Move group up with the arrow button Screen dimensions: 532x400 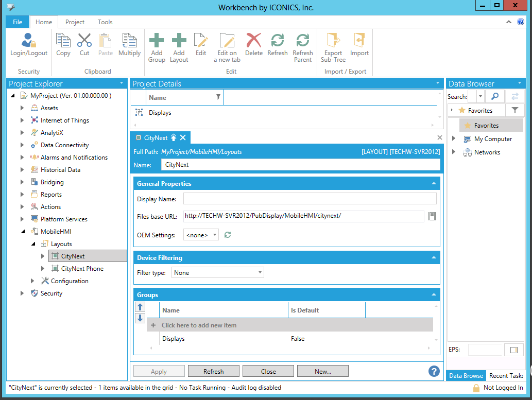pyautogui.click(x=140, y=307)
